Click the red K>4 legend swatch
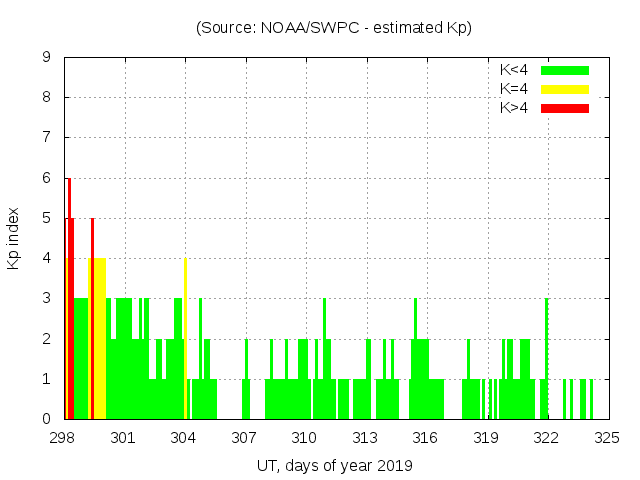Screen dimensions: 640x480 pos(565,108)
